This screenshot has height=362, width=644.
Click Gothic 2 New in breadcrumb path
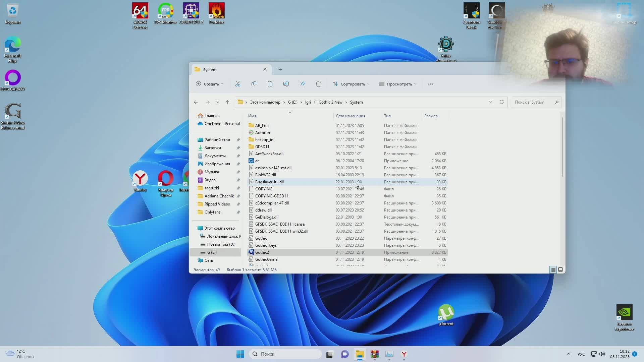330,102
